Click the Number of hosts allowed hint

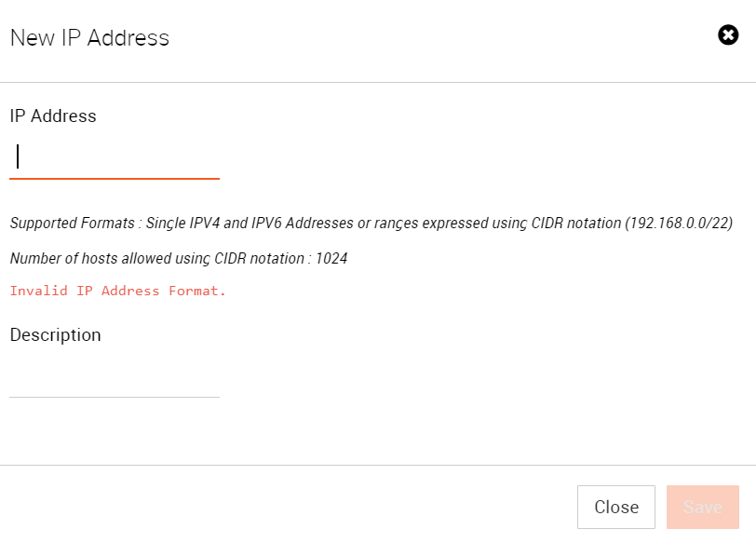click(x=179, y=259)
